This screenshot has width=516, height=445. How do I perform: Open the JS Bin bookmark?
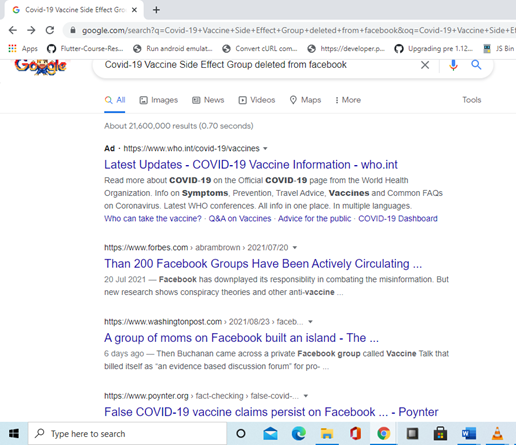click(x=499, y=49)
